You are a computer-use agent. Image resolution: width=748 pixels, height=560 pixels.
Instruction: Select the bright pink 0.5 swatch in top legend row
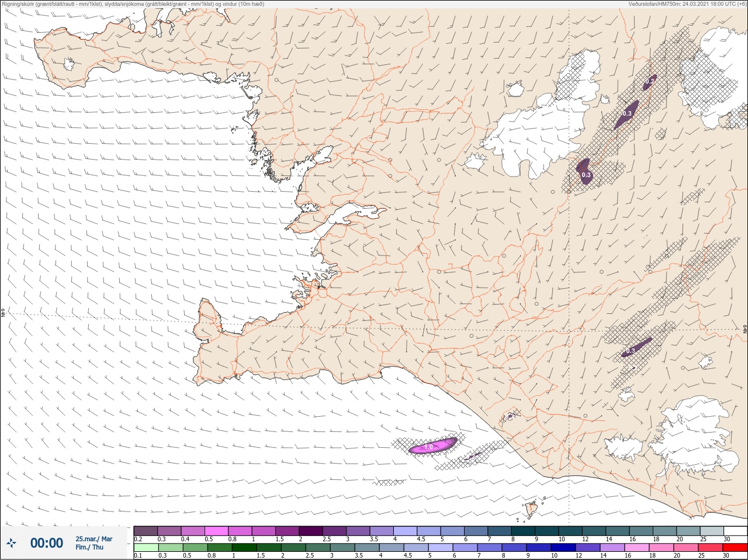coord(216,531)
